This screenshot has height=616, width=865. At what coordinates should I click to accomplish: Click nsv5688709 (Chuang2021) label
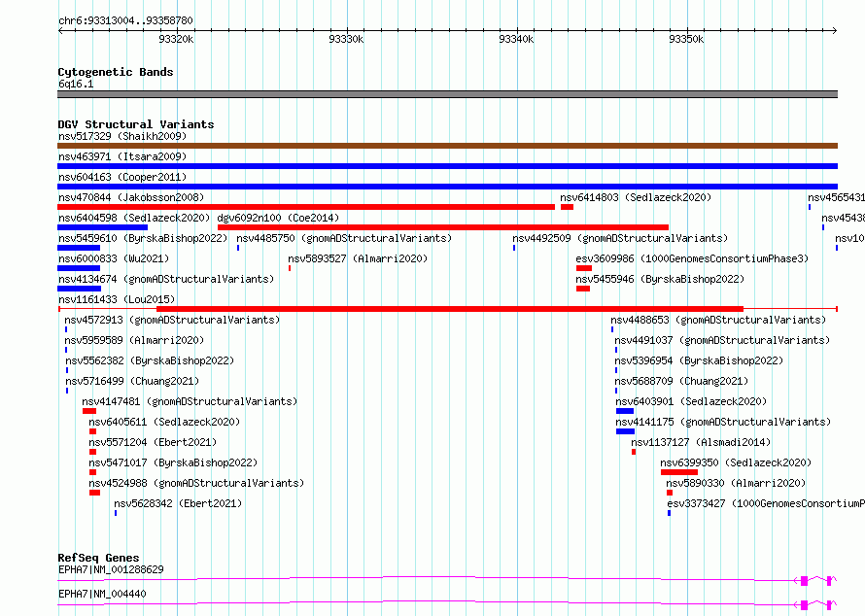(681, 381)
